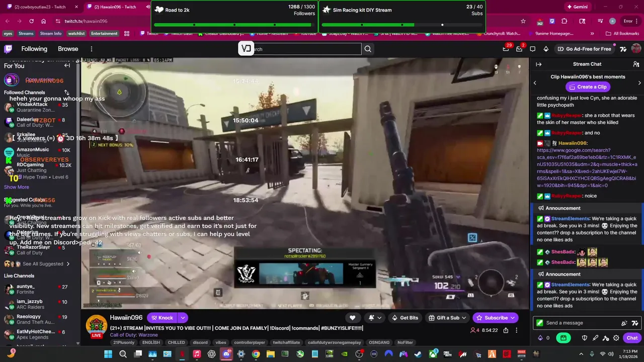Screen dimensions: 644x362
Task: Expand the Subscribe dropdown
Action: click(513, 318)
